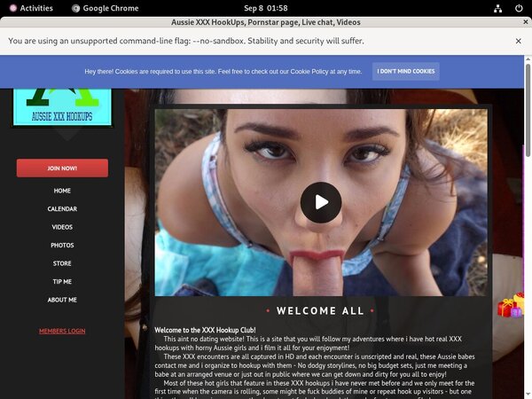The width and height of the screenshot is (532, 399).
Task: Accept cookies with I Don't Mind Cookies
Action: tap(406, 71)
